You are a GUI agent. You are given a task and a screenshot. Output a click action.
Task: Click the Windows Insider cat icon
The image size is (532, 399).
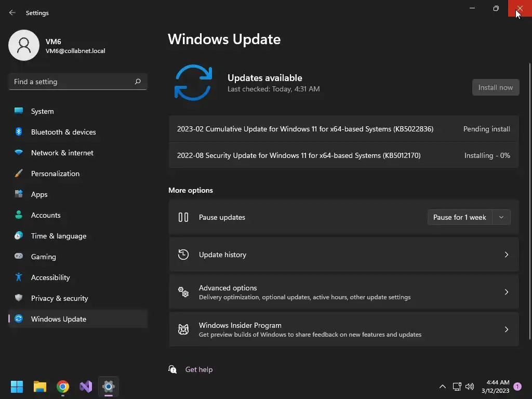183,329
